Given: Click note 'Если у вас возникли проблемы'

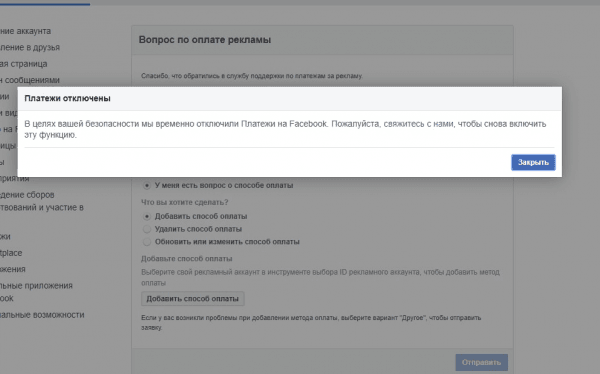Looking at the screenshot, I should point(311,322).
